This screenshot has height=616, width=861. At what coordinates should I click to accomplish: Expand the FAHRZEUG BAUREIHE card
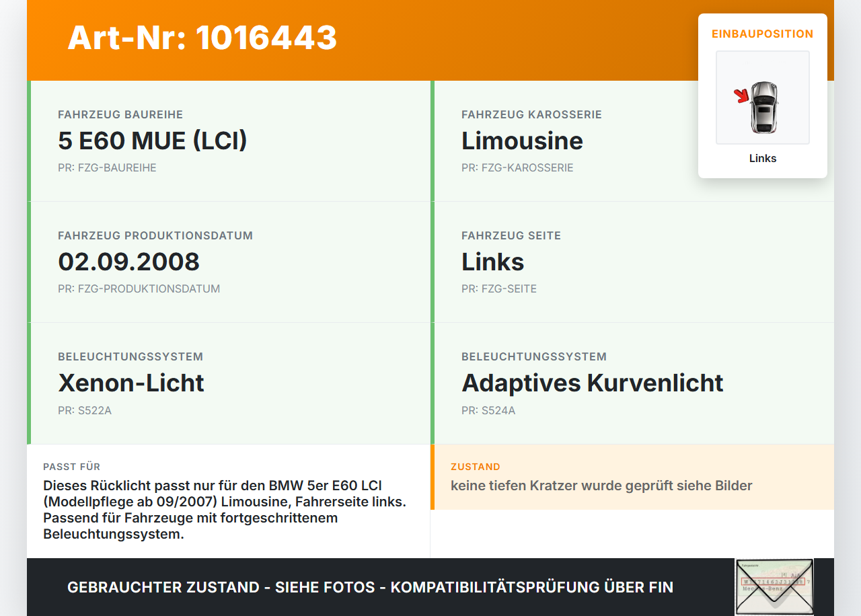(152, 141)
